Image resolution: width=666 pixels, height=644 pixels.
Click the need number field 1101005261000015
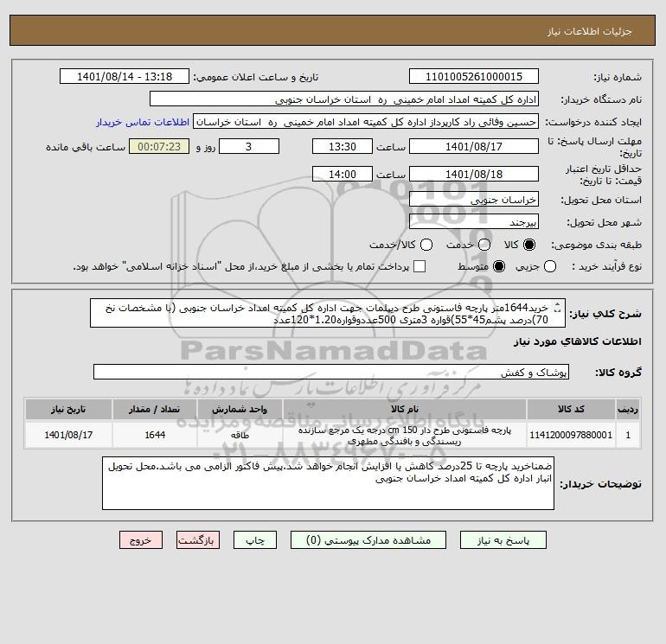point(474,76)
